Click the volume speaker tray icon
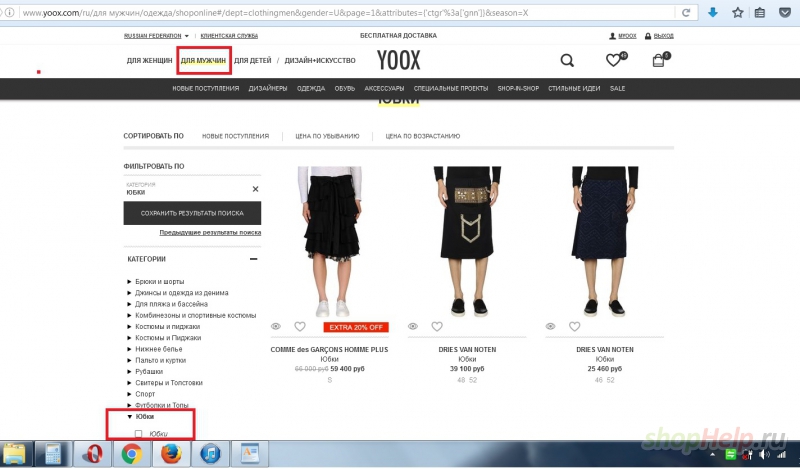800x469 pixels. (x=764, y=454)
